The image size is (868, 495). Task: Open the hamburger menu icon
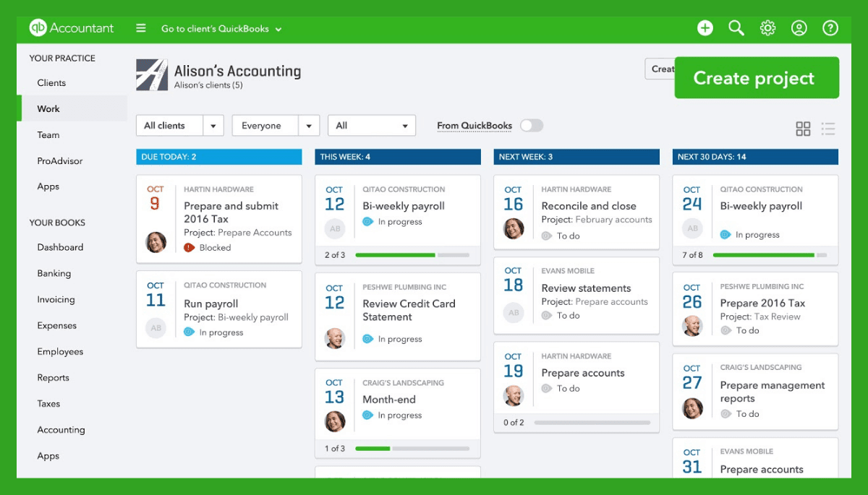(142, 28)
